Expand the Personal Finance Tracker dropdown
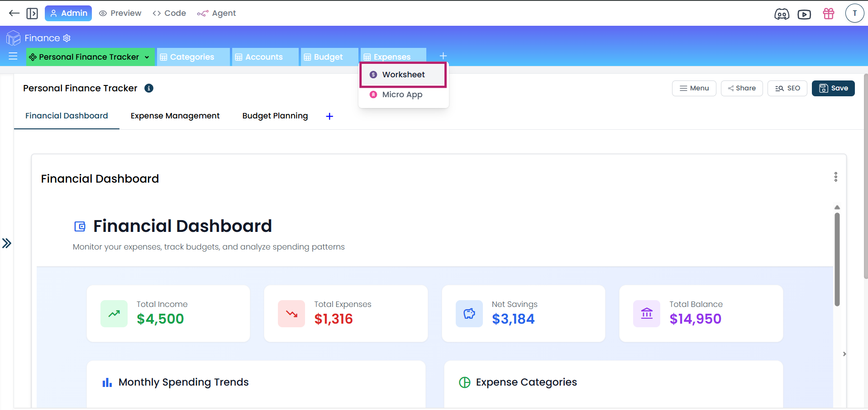This screenshot has width=868, height=410. (147, 57)
